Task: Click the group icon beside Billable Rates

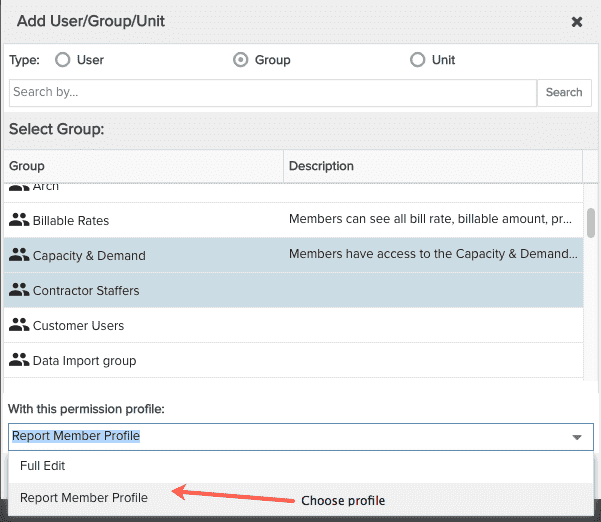Action: (x=19, y=220)
